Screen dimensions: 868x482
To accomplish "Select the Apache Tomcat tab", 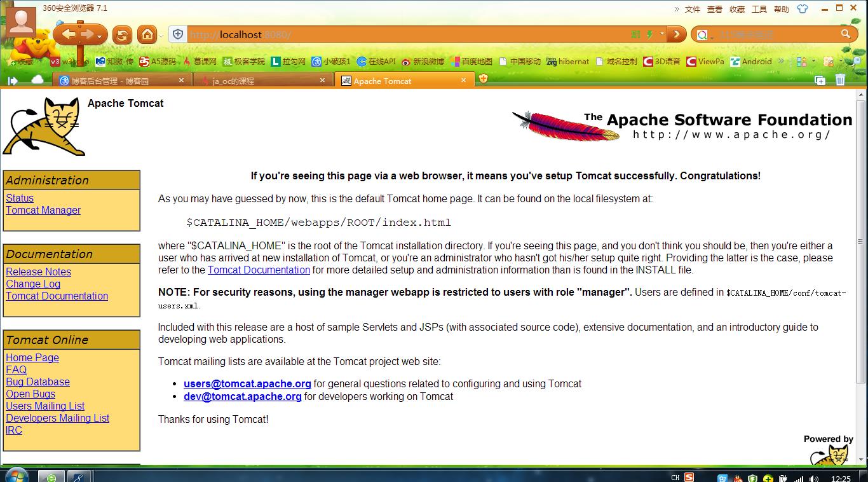I will coord(405,81).
